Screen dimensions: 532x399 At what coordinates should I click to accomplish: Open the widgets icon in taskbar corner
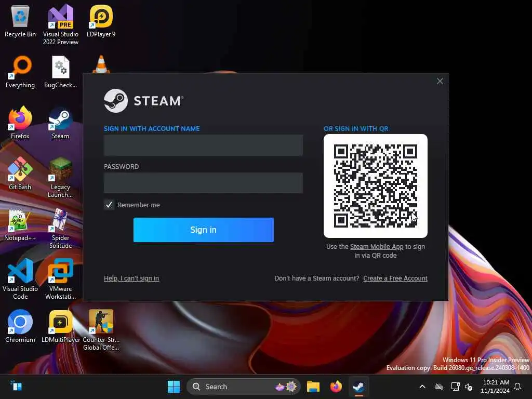pyautogui.click(x=16, y=386)
